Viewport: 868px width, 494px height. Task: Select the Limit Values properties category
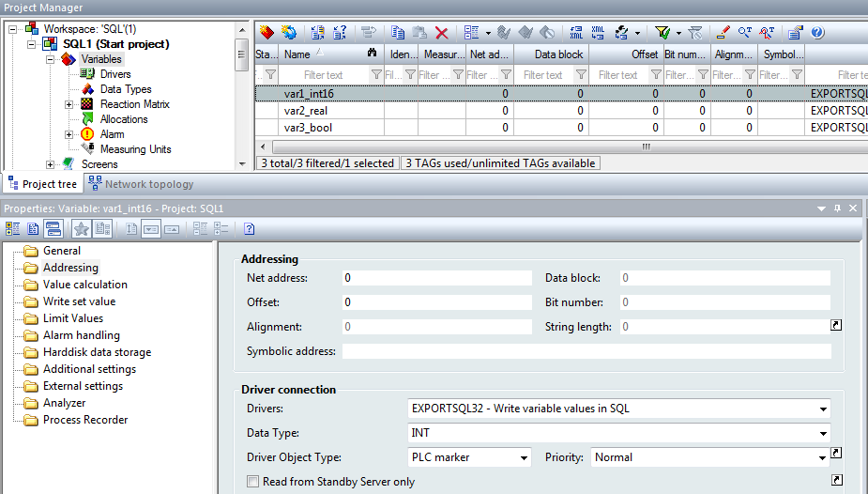[73, 318]
